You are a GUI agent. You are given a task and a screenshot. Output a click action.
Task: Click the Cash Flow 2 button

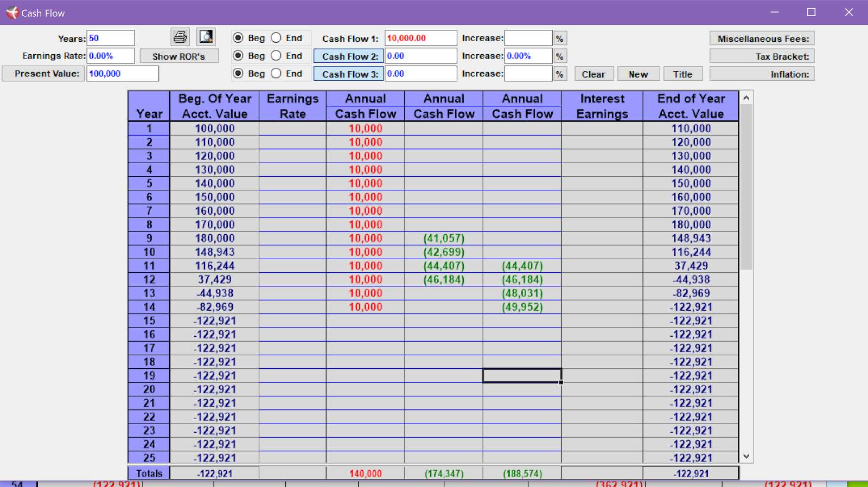coord(348,56)
